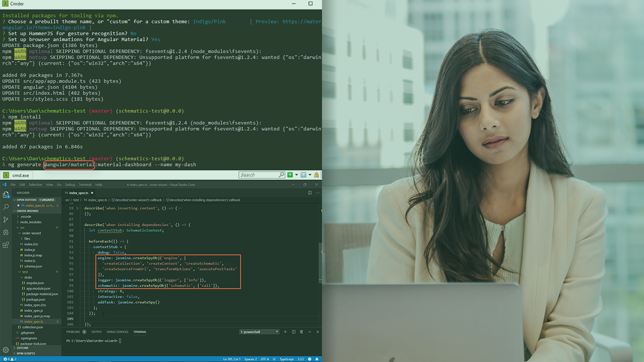This screenshot has width=644, height=362.
Task: Click the UTF-8 encoding in status bar
Action: tap(266, 359)
